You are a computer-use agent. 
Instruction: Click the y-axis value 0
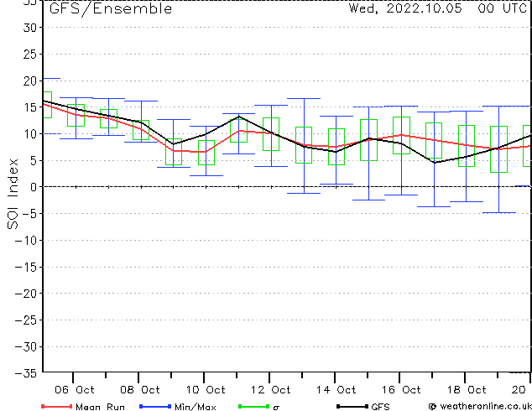(x=33, y=187)
